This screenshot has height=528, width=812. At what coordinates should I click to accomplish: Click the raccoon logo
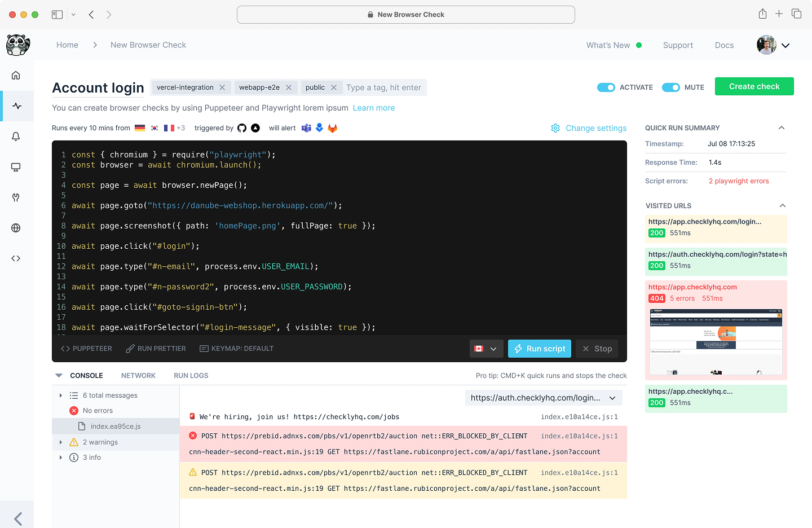(x=18, y=45)
